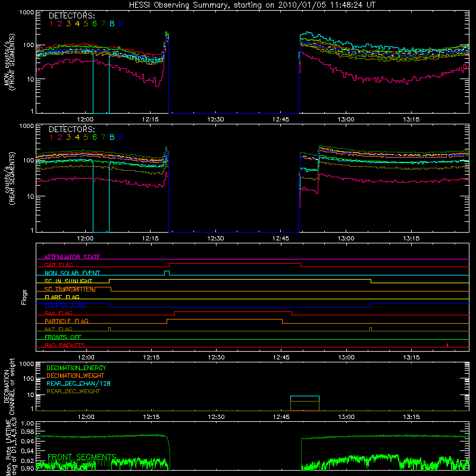Select detector "6" legend number in front segments plot
476x476 pixels.
95,24
